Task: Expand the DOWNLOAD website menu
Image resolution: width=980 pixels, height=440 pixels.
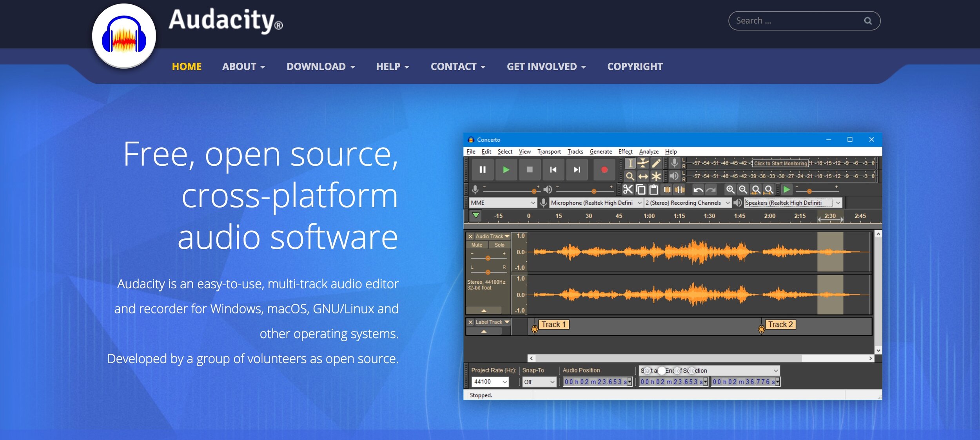Action: pos(321,67)
